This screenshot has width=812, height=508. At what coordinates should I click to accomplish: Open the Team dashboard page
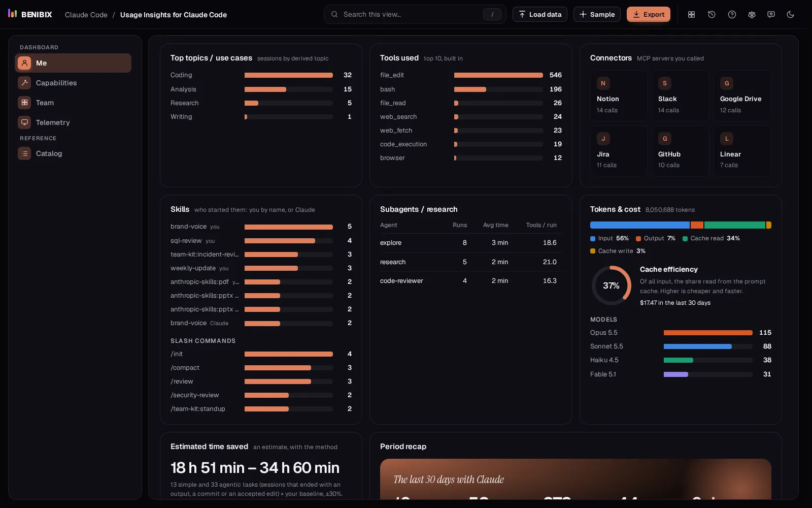[73, 103]
